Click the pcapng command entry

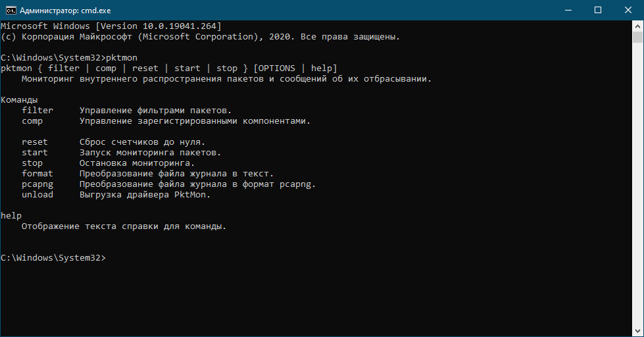(37, 184)
